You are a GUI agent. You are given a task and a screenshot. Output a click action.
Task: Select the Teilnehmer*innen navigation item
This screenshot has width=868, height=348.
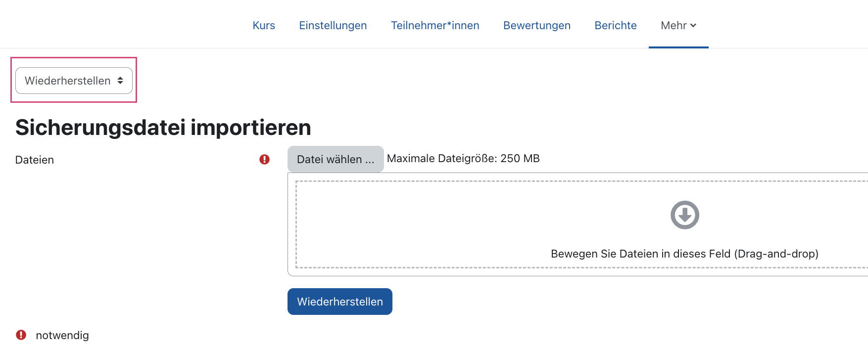coord(435,25)
